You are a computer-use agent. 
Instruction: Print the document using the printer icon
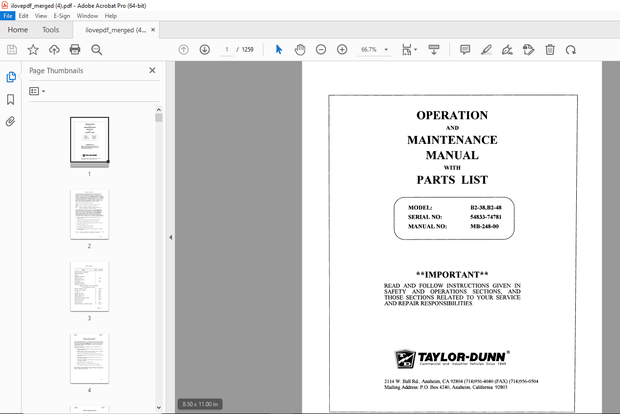(x=75, y=50)
